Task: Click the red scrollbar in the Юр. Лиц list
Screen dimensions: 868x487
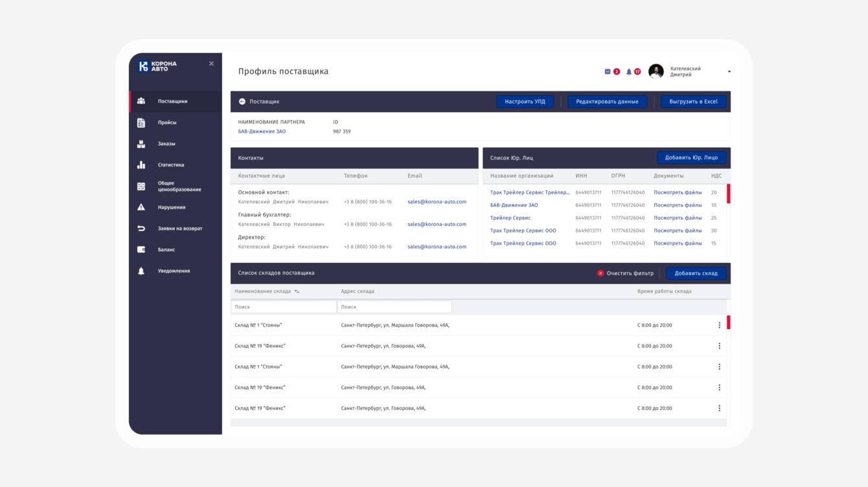Action: click(729, 194)
